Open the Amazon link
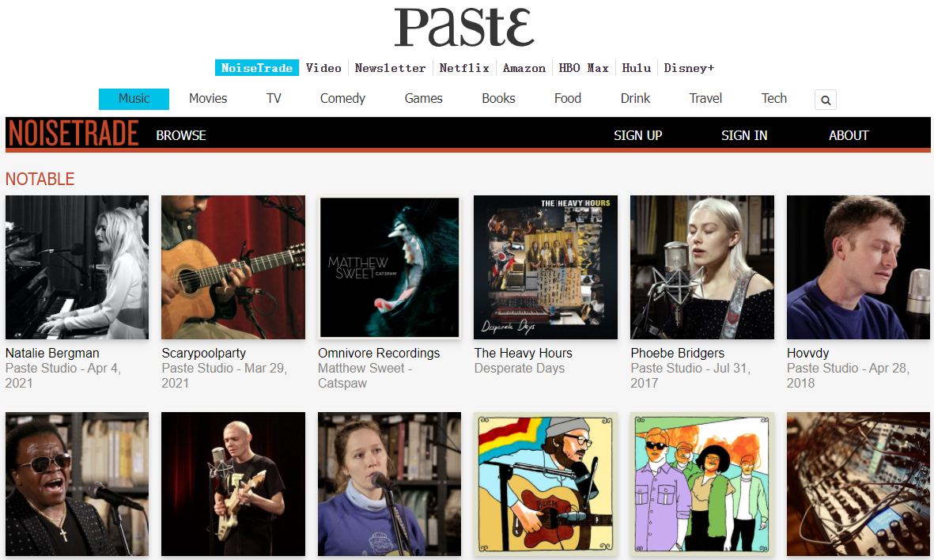Image resolution: width=934 pixels, height=560 pixels. point(524,68)
